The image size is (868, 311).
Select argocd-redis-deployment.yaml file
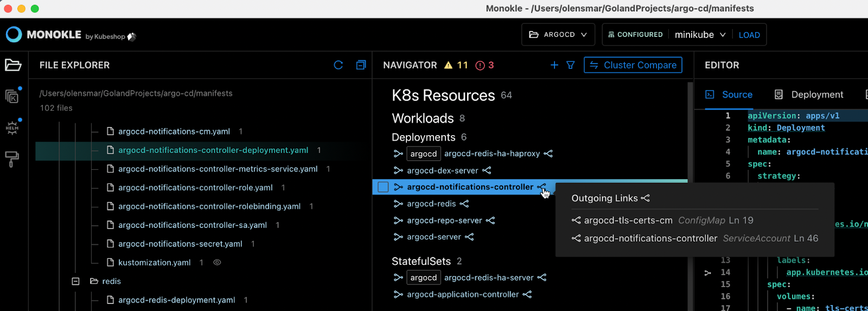[177, 300]
